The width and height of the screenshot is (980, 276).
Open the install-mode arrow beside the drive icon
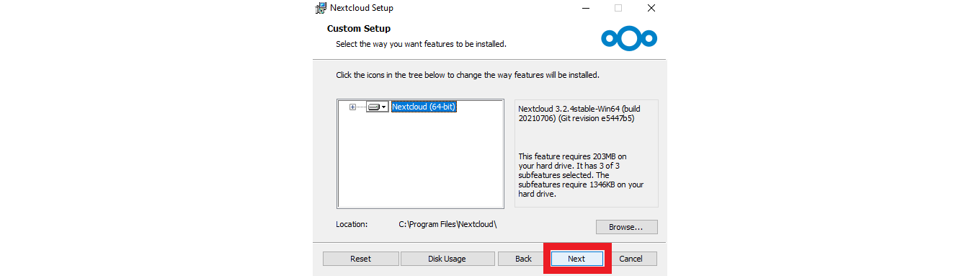pos(384,107)
